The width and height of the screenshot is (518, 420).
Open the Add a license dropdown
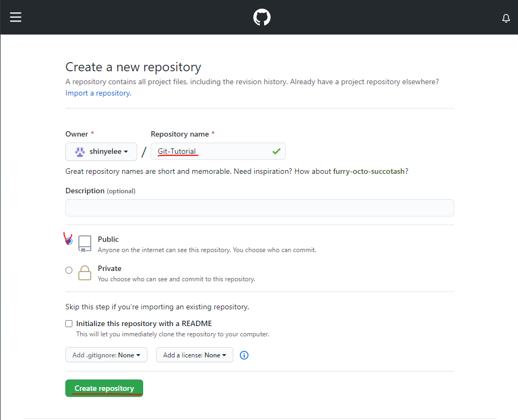[x=194, y=355]
